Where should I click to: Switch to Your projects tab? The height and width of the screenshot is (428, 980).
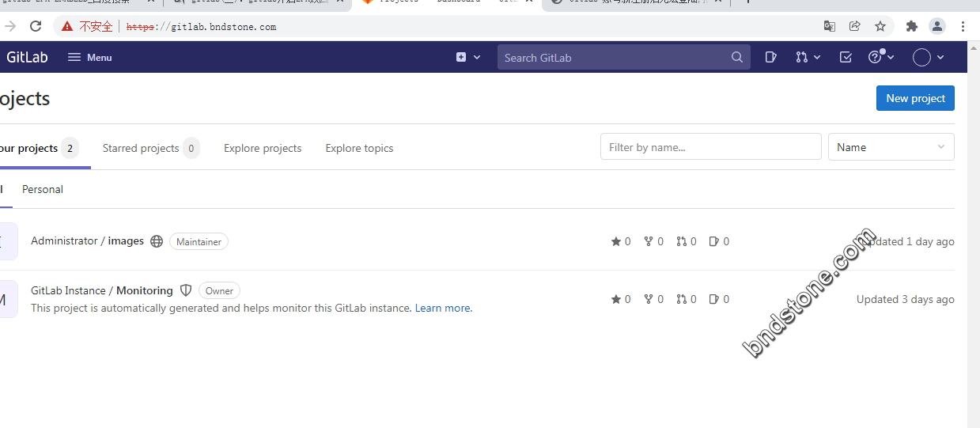38,148
